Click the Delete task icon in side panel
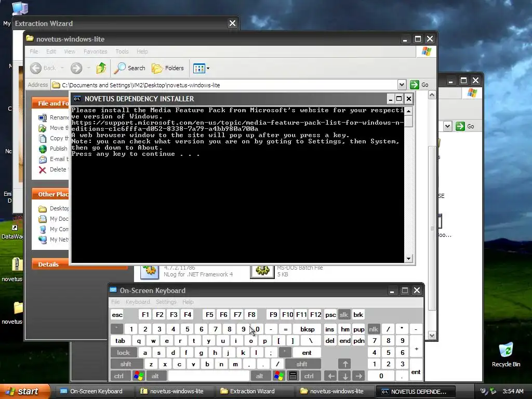This screenshot has width=532, height=399. [x=43, y=170]
